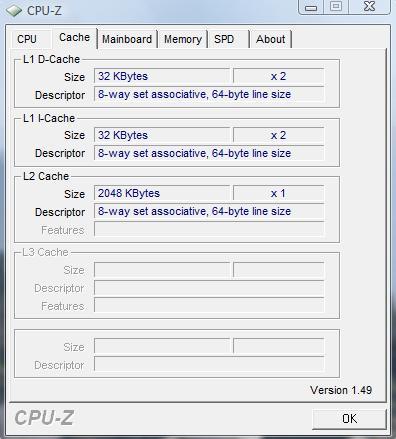Click the OK button

coord(349,419)
